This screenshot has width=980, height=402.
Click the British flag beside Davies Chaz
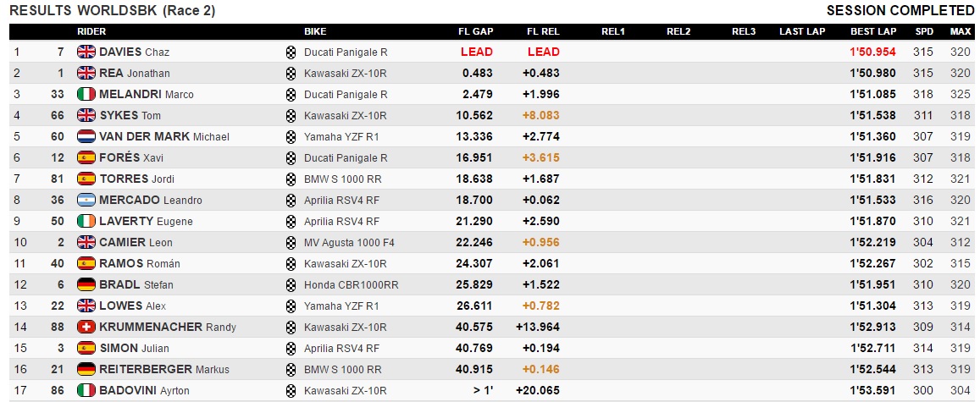click(86, 52)
